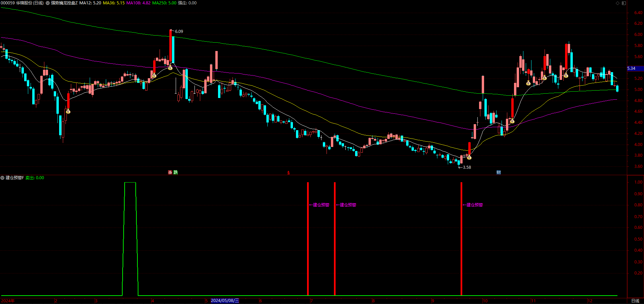Image resolution: width=644 pixels, height=304 pixels.
Task: Click the diamond icon at top right
Action: point(617,3)
